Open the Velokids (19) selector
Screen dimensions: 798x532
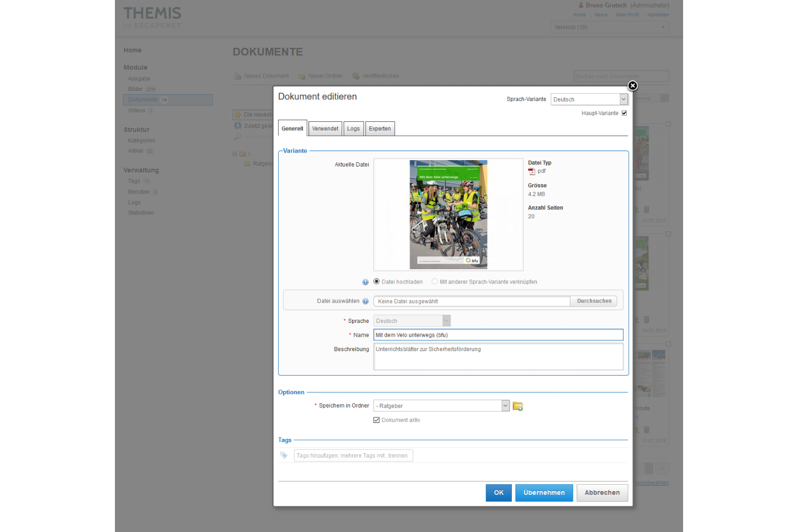pyautogui.click(x=610, y=27)
